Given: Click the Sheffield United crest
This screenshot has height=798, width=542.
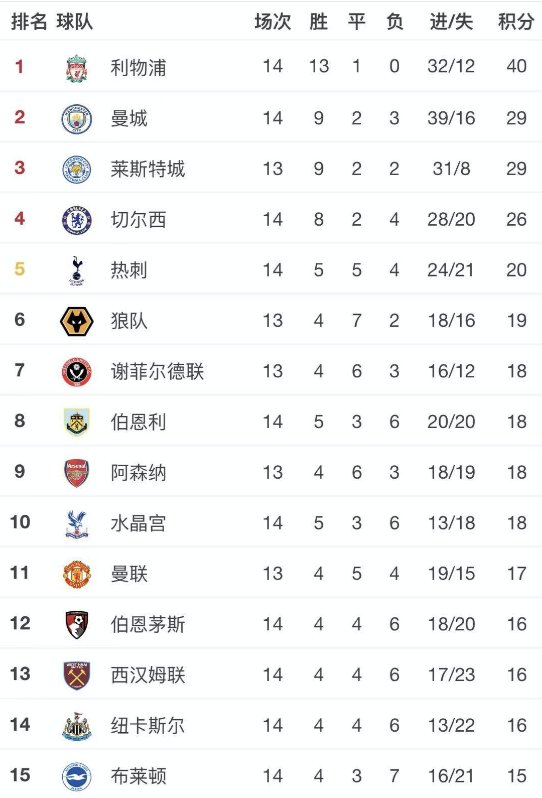Looking at the screenshot, I should coord(76,372).
